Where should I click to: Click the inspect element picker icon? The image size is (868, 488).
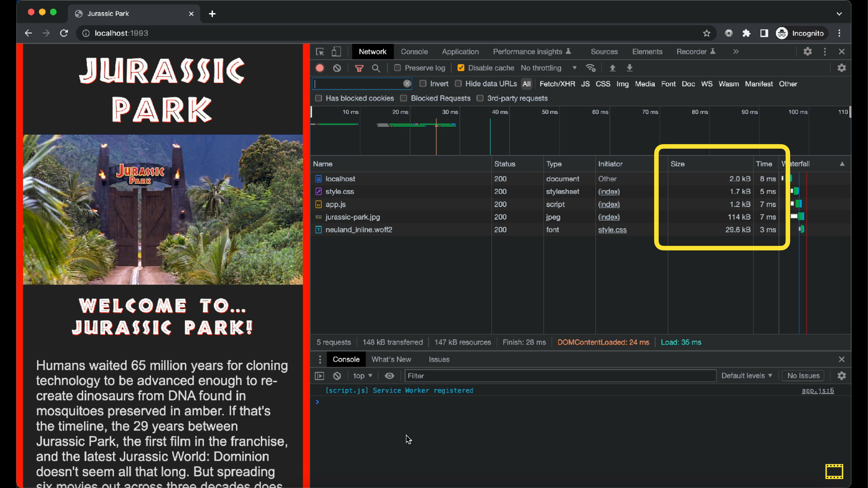click(320, 52)
